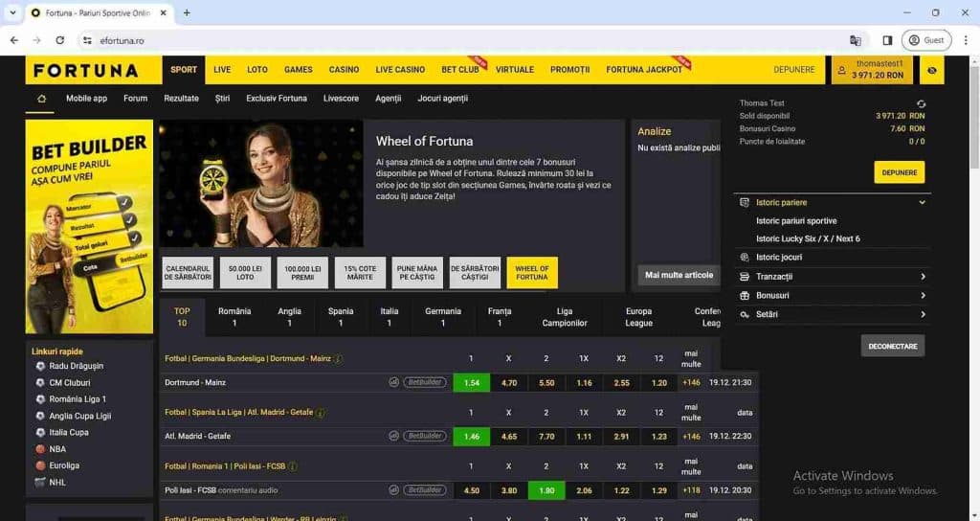Expand more bets +146 for Dortmund - Mainz

691,383
